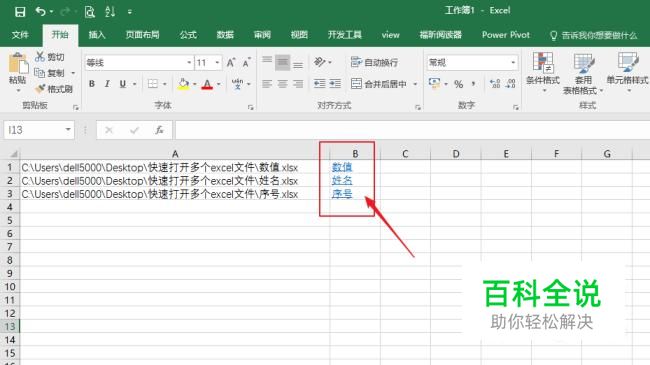Center text horizontally
650x365 pixels.
tap(282, 84)
